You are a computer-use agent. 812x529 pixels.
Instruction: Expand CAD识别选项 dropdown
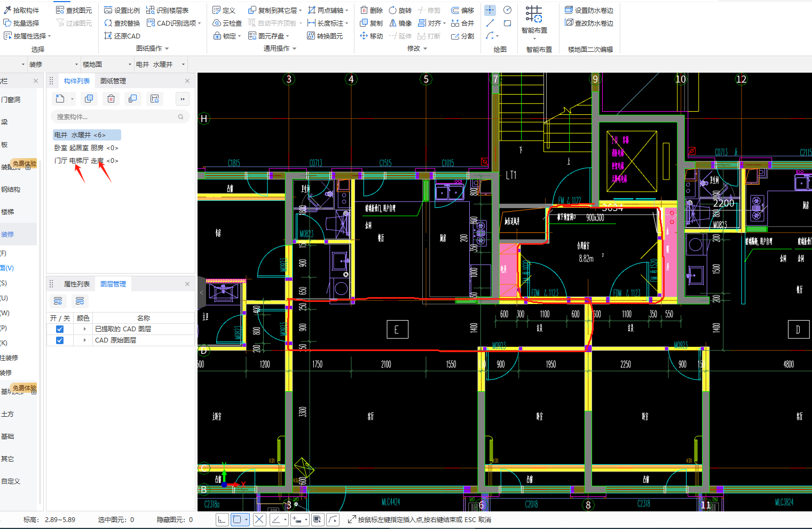(200, 23)
